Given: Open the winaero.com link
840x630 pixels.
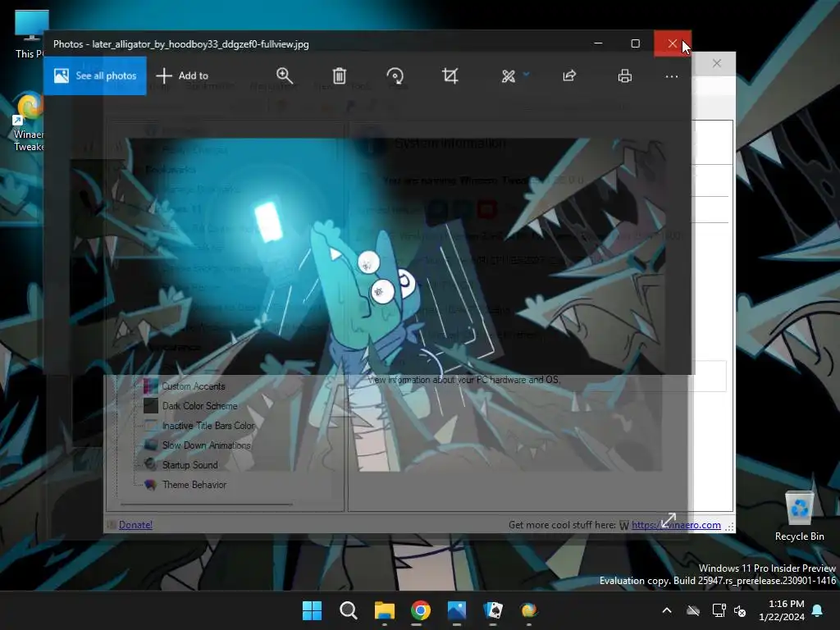Looking at the screenshot, I should [676, 525].
